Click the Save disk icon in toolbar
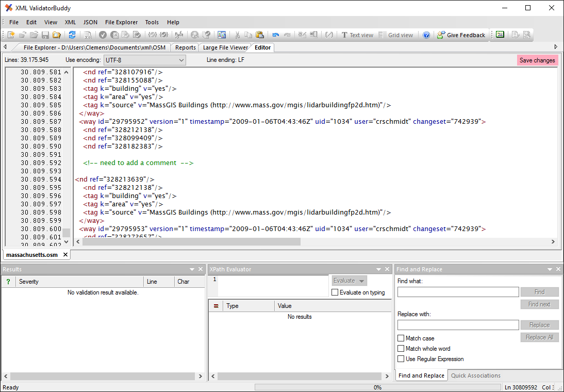Screen dimensions: 564x392 (x=45, y=35)
